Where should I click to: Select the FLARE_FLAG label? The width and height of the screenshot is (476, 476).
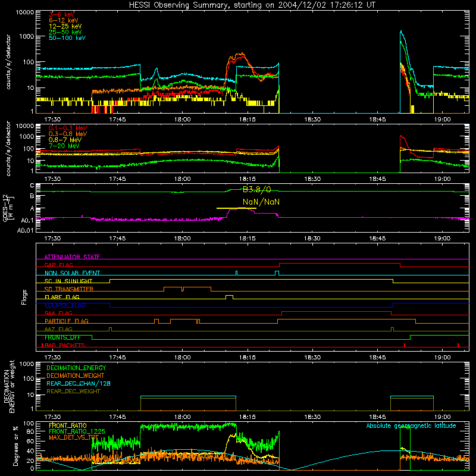pos(62,297)
